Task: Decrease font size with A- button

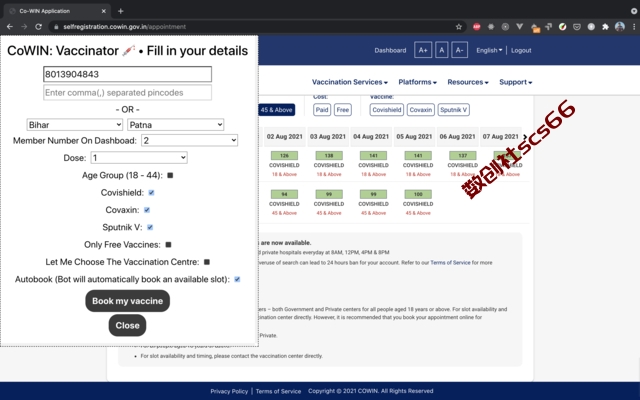Action: click(x=460, y=50)
